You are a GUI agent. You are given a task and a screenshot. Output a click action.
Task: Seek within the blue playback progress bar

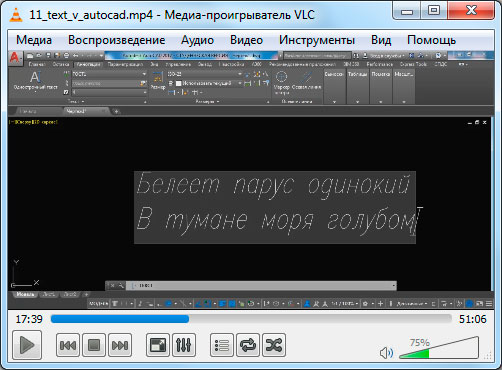click(251, 319)
